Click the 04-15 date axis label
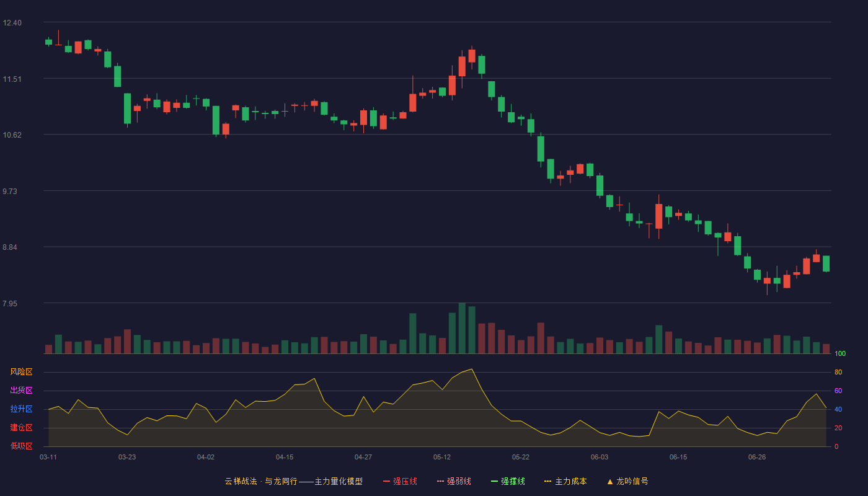868x496 pixels. [x=285, y=457]
